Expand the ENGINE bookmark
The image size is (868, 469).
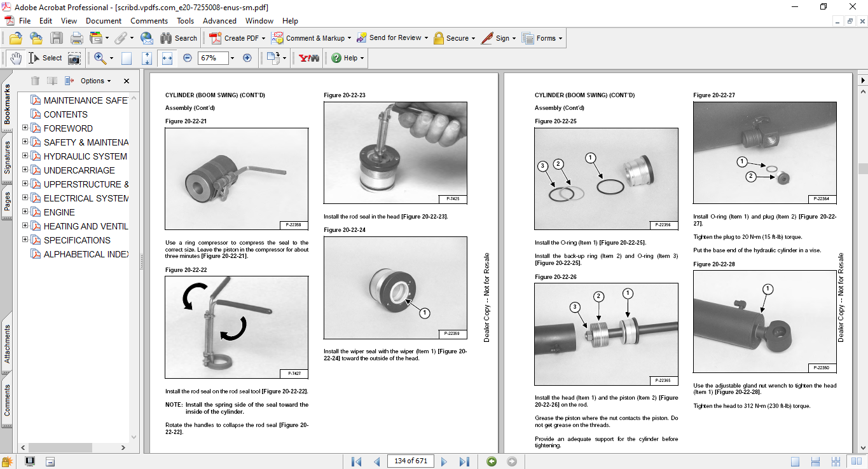[25, 212]
